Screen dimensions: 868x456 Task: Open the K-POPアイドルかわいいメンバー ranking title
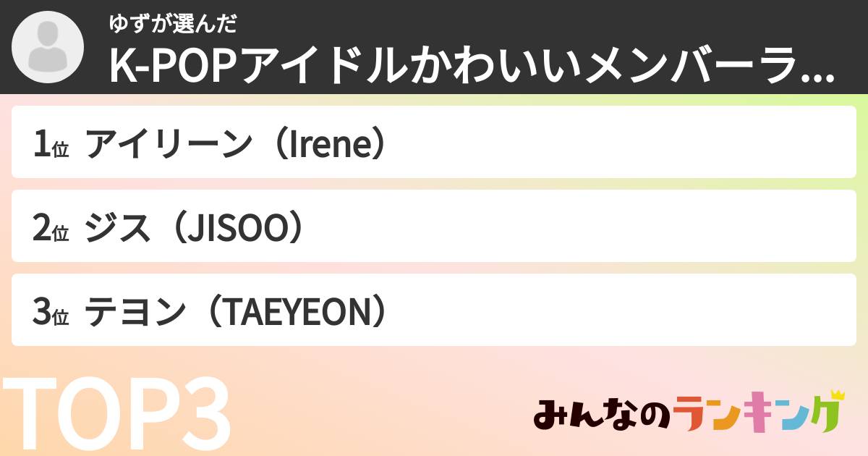point(463,67)
